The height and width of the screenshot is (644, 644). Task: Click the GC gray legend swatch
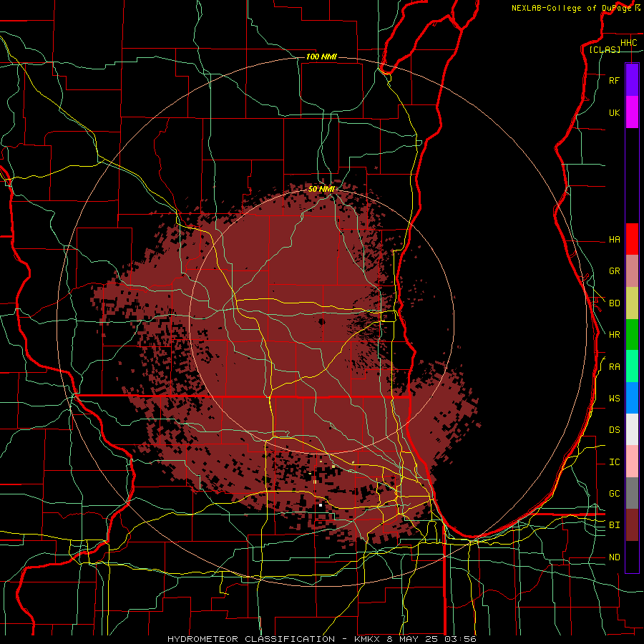pyautogui.click(x=632, y=493)
